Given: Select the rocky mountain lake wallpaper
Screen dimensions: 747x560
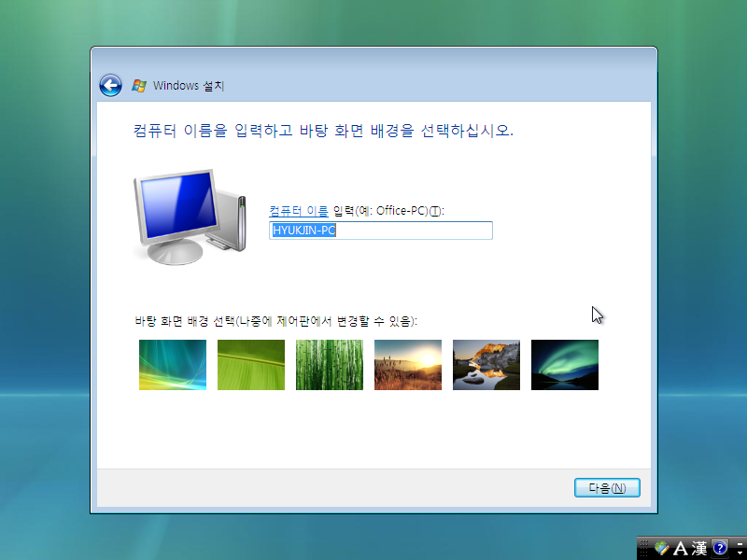Looking at the screenshot, I should [x=486, y=365].
